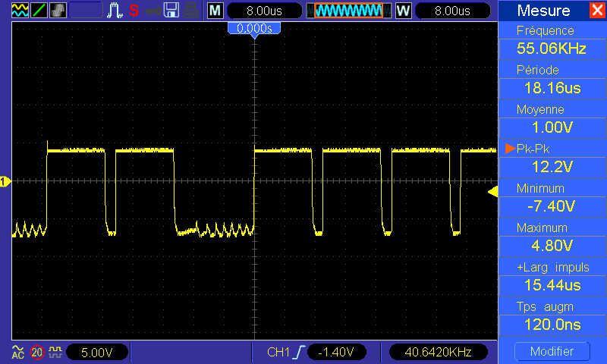Screen dimensions: 607x364
Task: Click the AC coupling indicator icon
Action: 18,352
